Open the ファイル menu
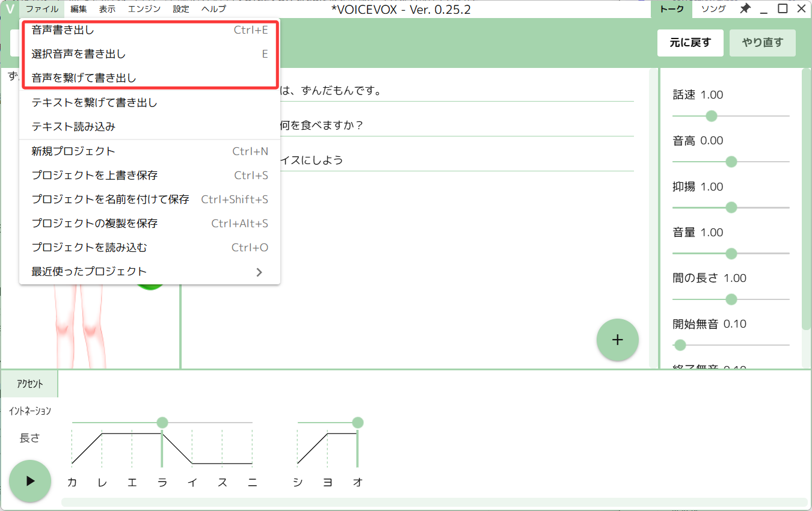The image size is (812, 511). [x=42, y=9]
